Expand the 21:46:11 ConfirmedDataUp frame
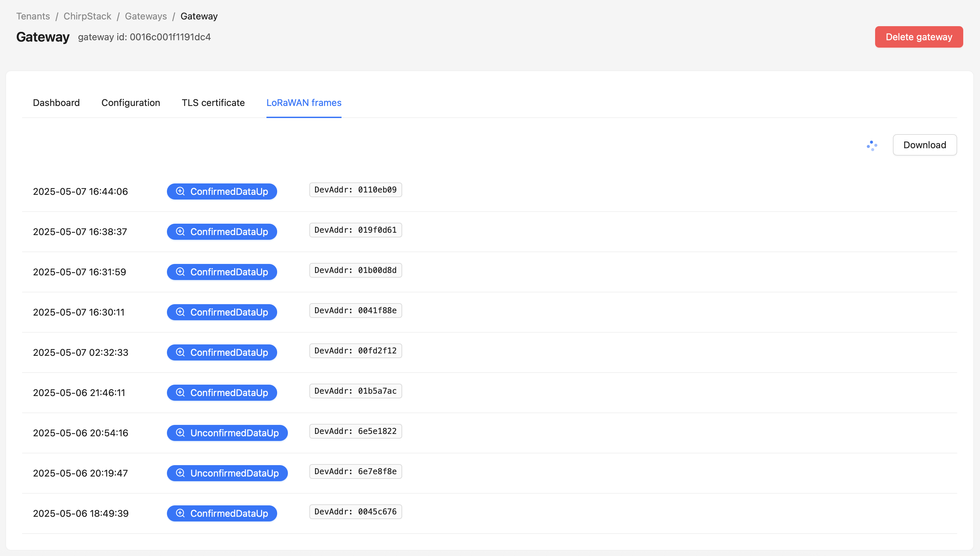Viewport: 980px width, 556px height. [x=222, y=393]
